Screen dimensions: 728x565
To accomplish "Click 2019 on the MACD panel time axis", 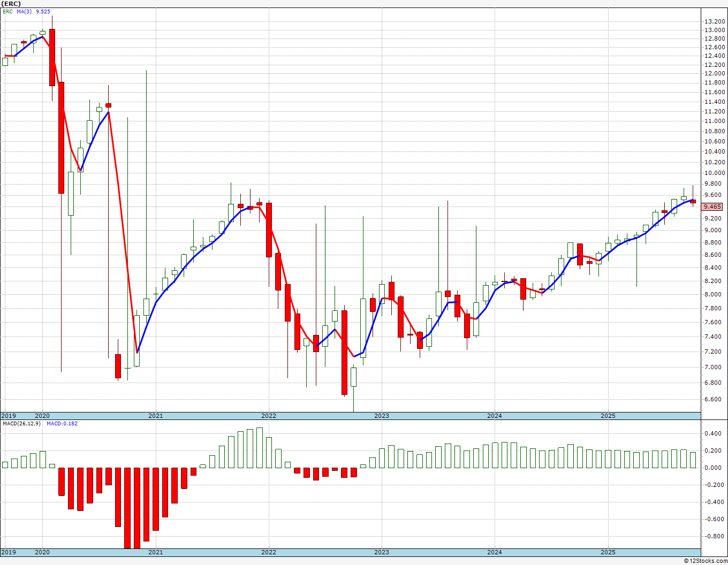I will click(9, 552).
